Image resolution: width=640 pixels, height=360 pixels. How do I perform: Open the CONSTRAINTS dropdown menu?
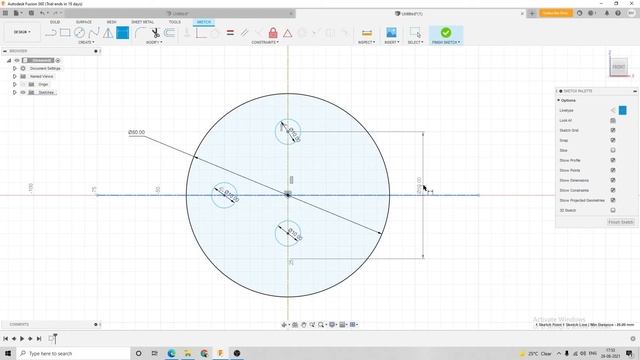(265, 42)
